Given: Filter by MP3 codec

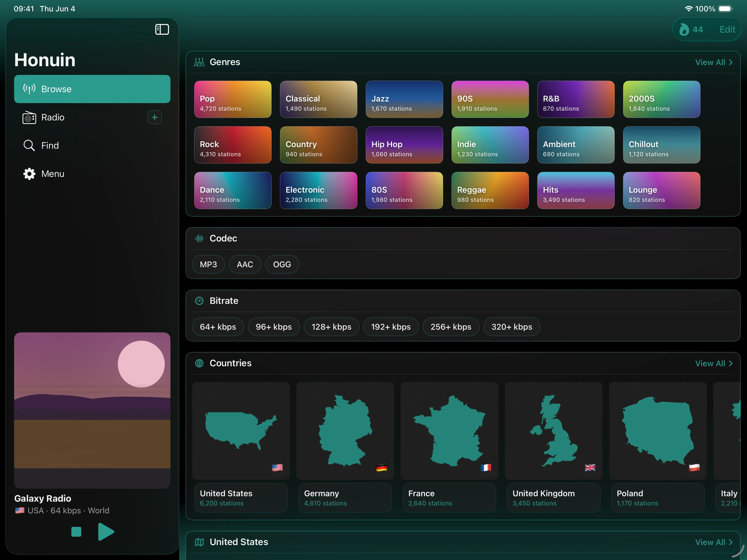Looking at the screenshot, I should pos(208,264).
